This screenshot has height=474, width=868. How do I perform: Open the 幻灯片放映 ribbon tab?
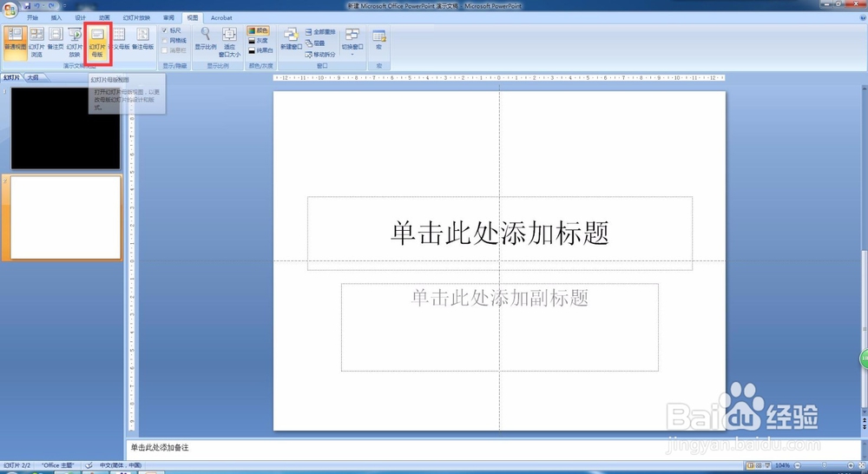137,17
